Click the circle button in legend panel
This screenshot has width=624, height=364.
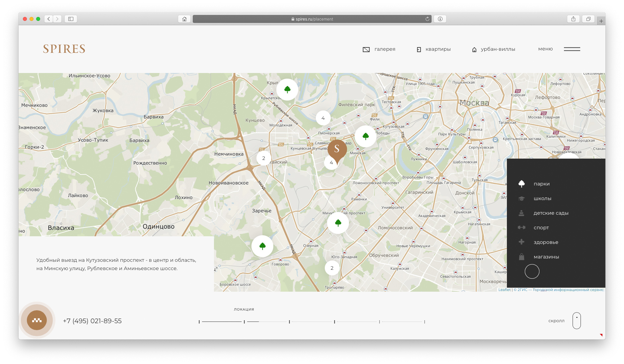(532, 271)
